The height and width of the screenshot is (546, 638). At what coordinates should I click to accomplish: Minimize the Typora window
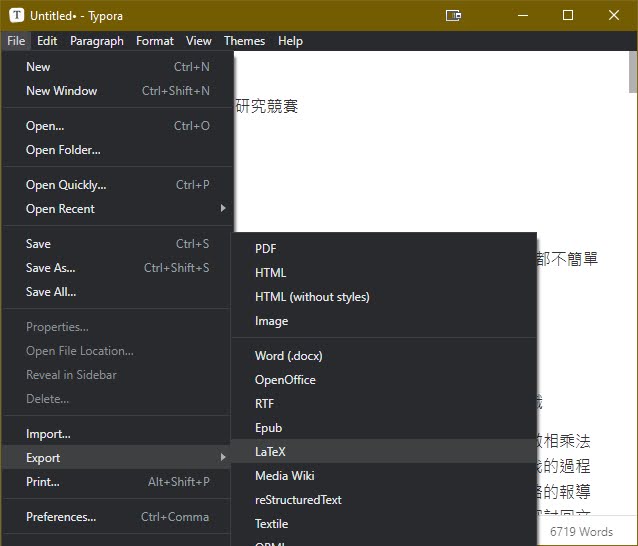pos(523,15)
